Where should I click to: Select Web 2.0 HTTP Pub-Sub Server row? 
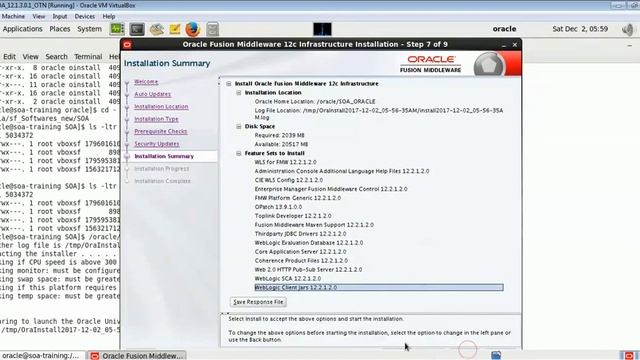[308, 270]
